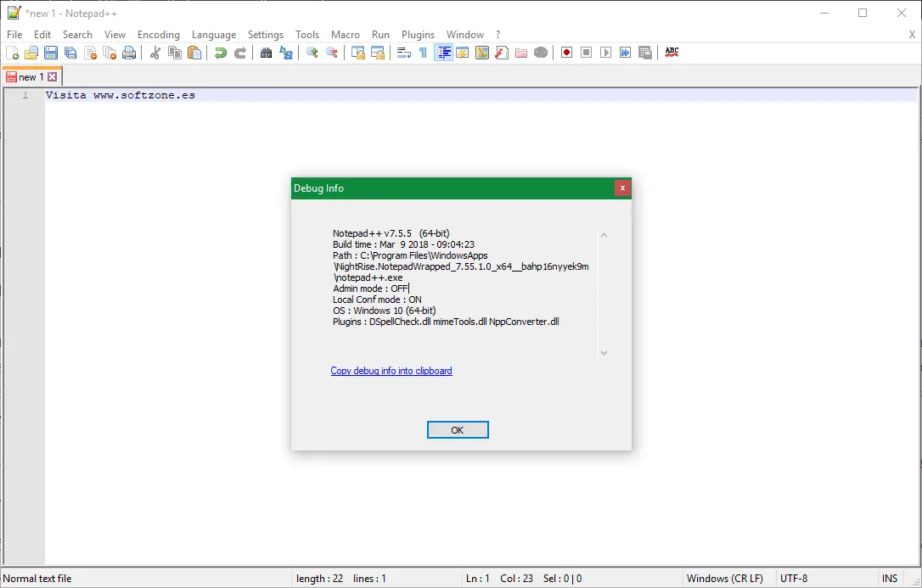This screenshot has height=588, width=922.
Task: Open the Window menu
Action: click(465, 35)
